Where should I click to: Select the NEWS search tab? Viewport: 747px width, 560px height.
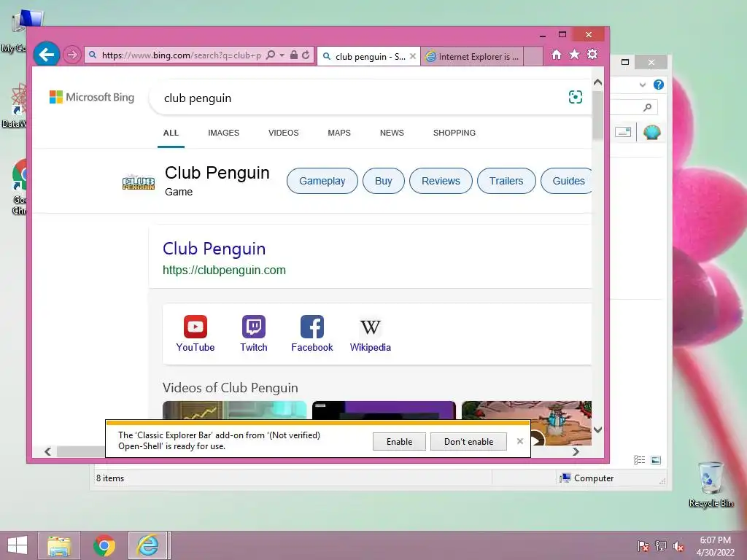(392, 133)
